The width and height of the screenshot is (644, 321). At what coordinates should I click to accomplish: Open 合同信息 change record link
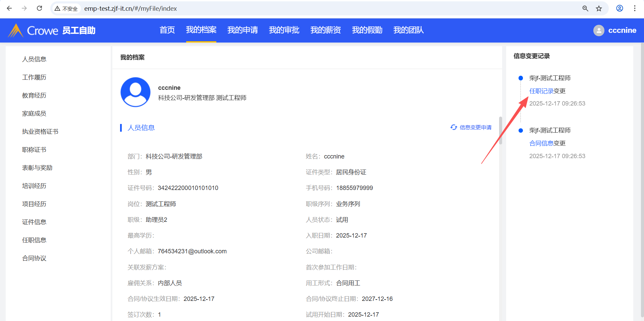coord(541,143)
